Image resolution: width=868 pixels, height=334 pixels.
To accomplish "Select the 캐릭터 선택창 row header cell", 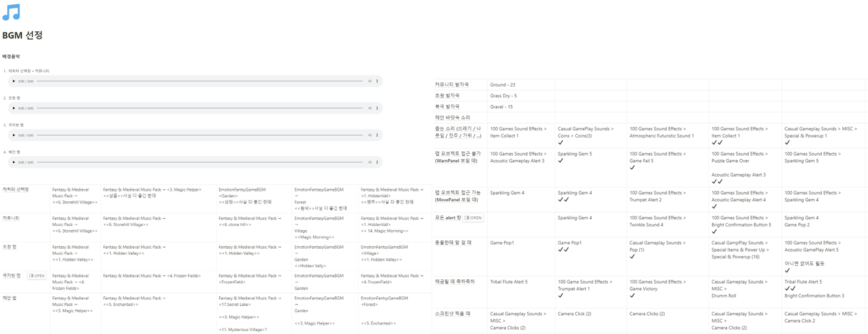I will point(25,199).
